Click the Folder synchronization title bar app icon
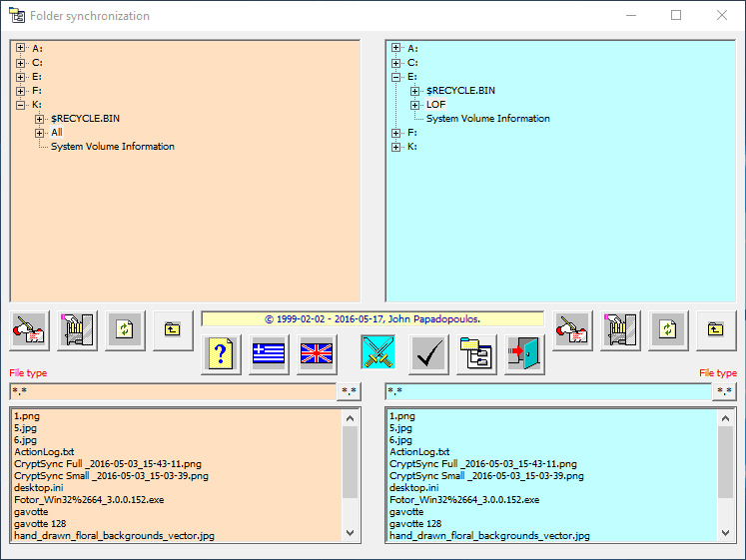The image size is (746, 560). point(17,15)
